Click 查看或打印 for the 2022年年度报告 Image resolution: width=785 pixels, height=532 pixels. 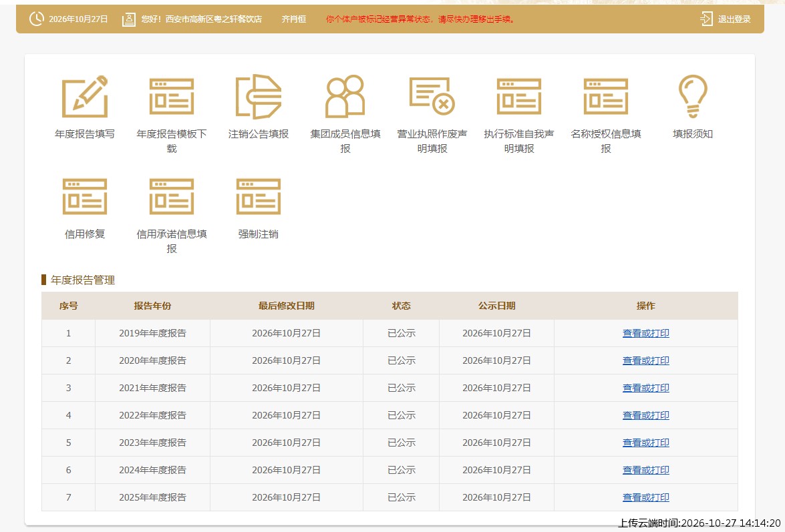coord(646,415)
